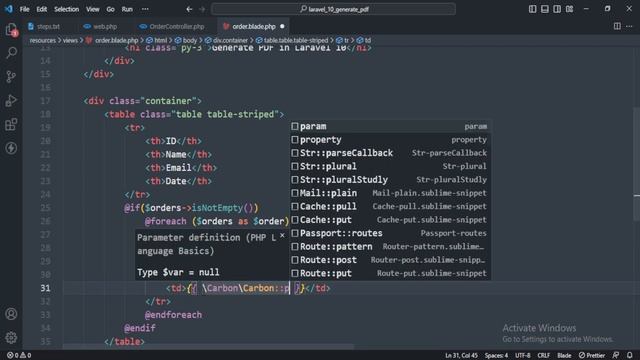
Task: Choose Str::plural suggestion
Action: point(390,167)
